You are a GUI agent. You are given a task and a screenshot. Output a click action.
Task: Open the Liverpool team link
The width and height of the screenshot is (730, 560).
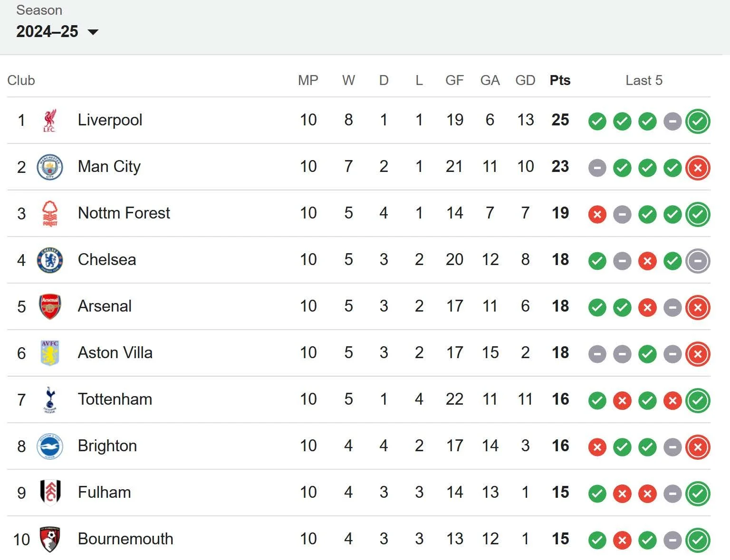coord(110,120)
